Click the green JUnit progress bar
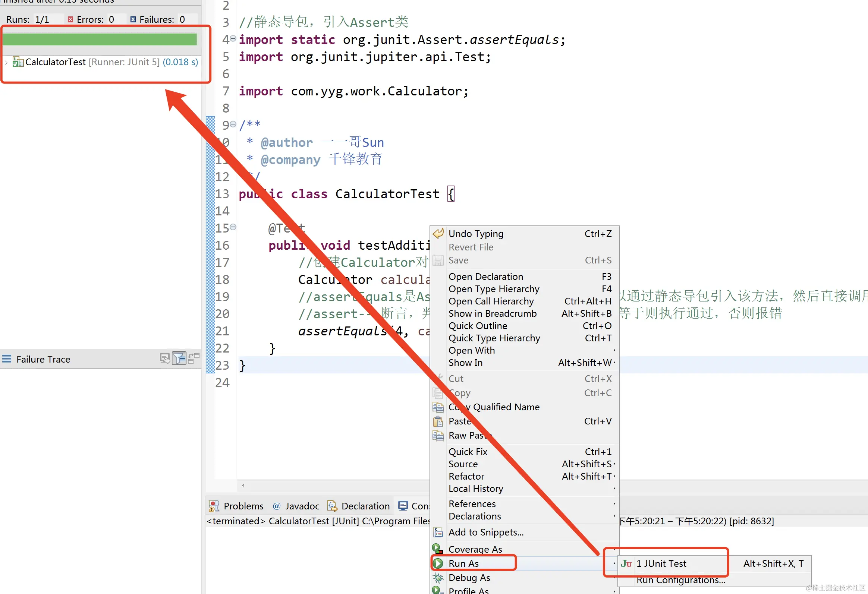This screenshot has height=594, width=868. (x=100, y=39)
